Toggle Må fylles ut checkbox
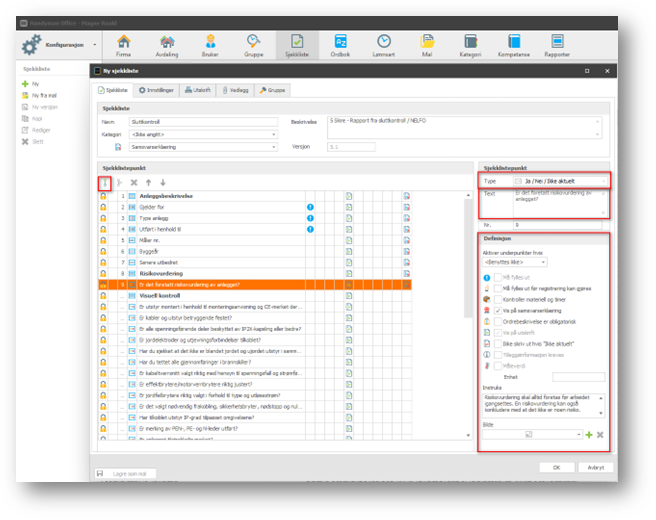The image size is (656, 520). (x=498, y=277)
